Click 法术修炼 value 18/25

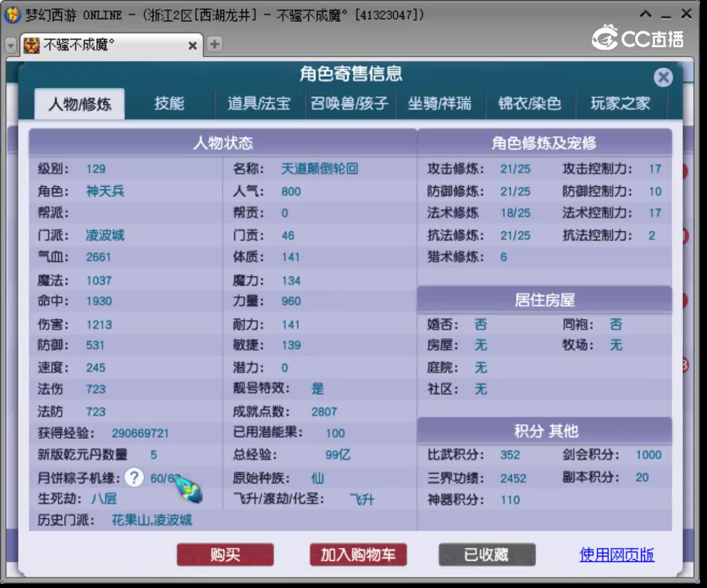pyautogui.click(x=515, y=213)
